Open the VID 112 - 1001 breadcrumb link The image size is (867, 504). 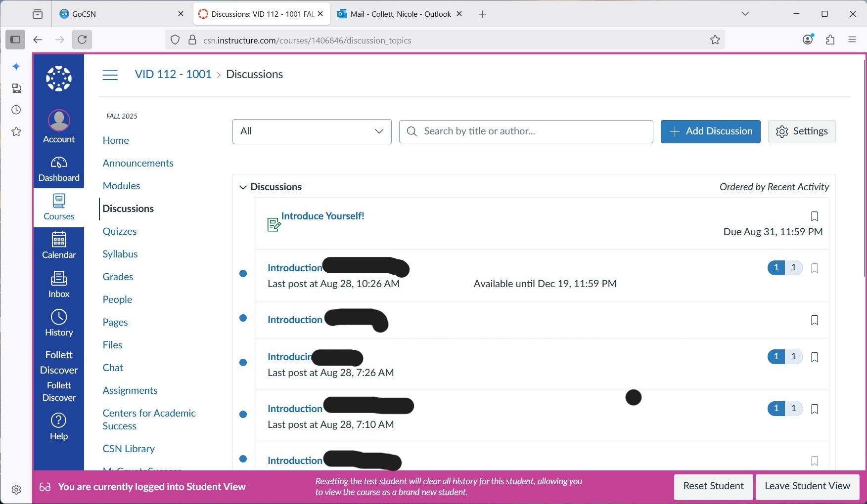tap(173, 74)
